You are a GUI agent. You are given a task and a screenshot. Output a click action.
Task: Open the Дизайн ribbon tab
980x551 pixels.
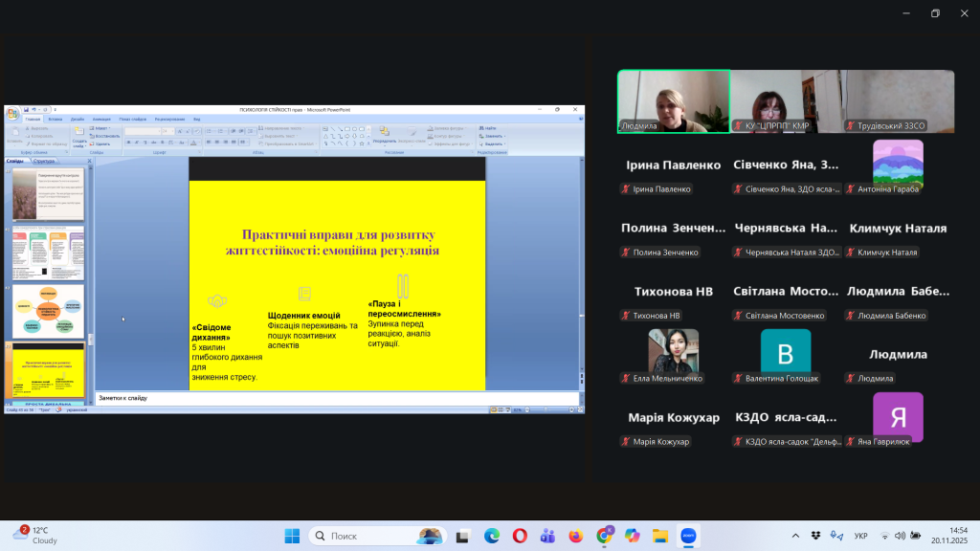(x=78, y=120)
